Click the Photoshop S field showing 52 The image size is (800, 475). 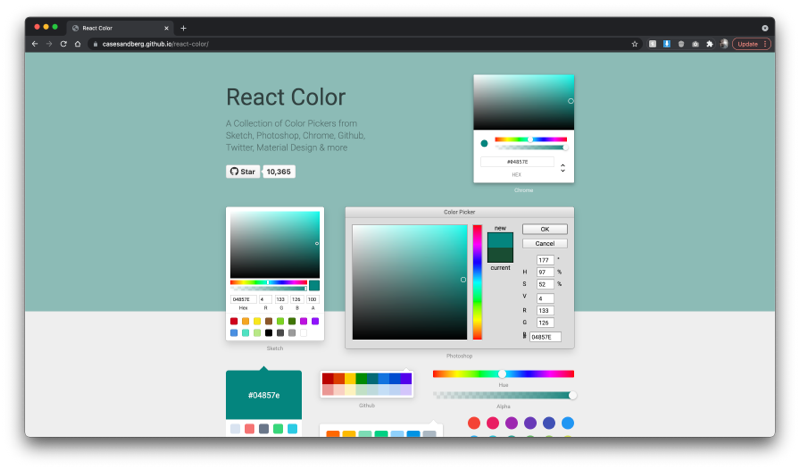pos(545,284)
